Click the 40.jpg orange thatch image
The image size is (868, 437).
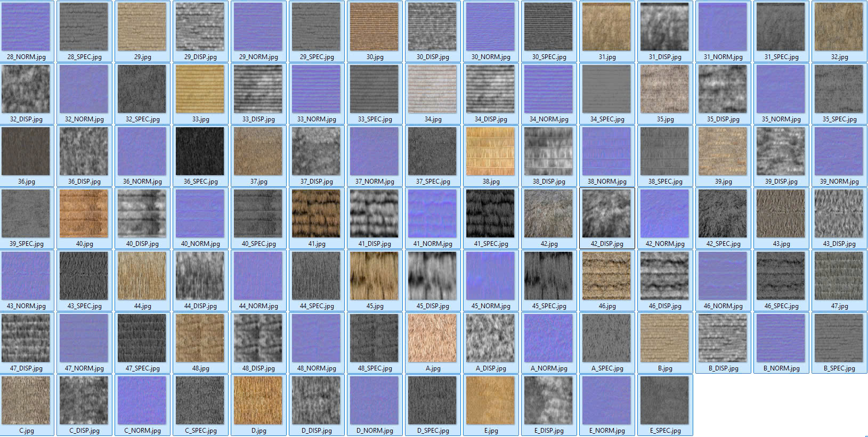[84, 214]
